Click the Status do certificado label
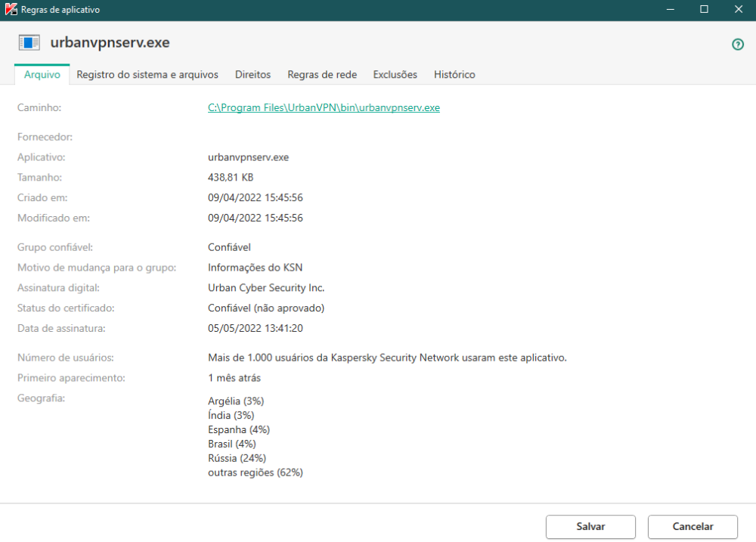 tap(66, 308)
